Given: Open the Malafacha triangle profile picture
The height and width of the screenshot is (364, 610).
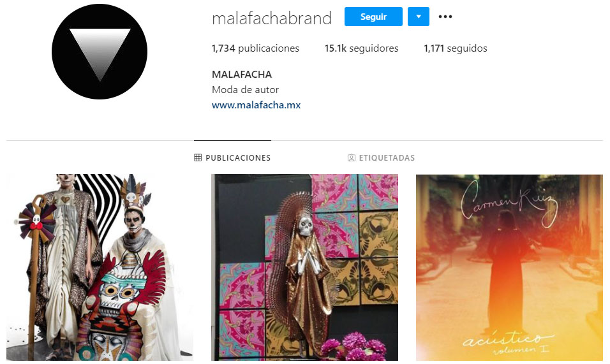Looking at the screenshot, I should coord(100,52).
